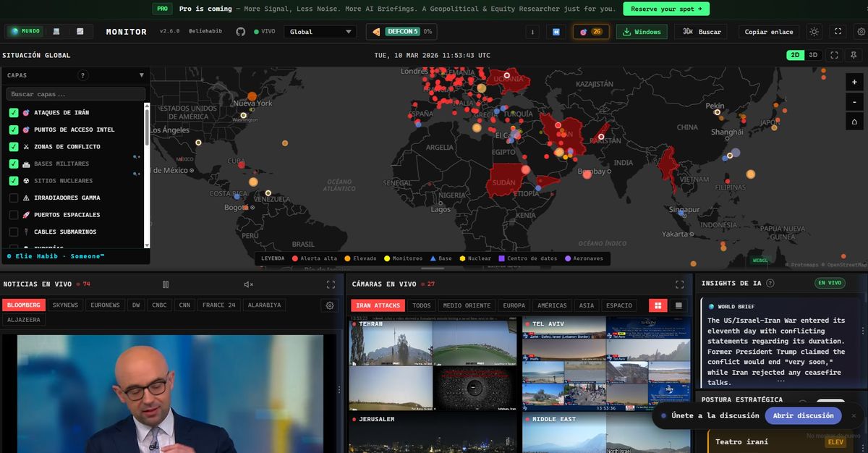Enable the Irradiadores Gamma layer
Image resolution: width=868 pixels, height=453 pixels.
(12, 198)
